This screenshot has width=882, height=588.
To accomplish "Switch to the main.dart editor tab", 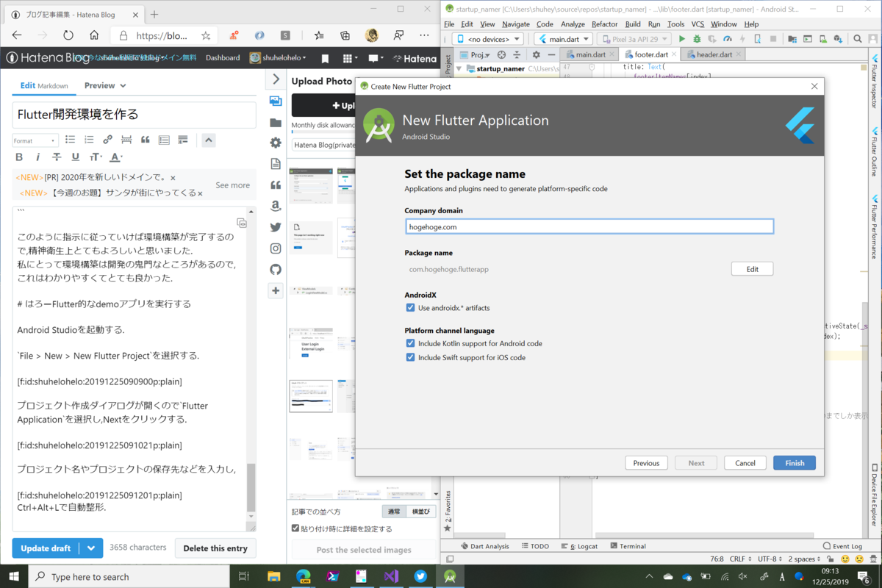I will pos(589,54).
